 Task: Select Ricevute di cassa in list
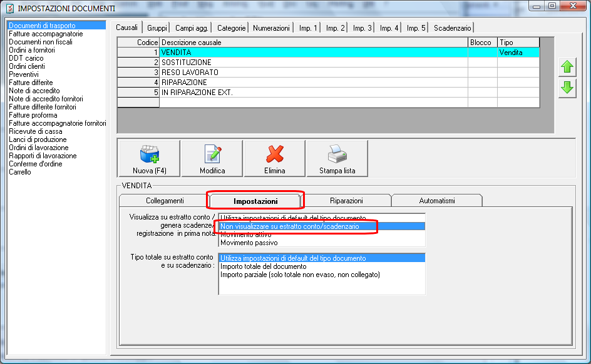[x=56, y=131]
